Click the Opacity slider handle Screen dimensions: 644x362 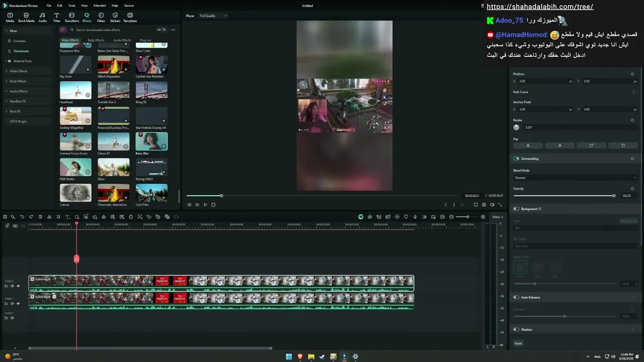pos(614,196)
